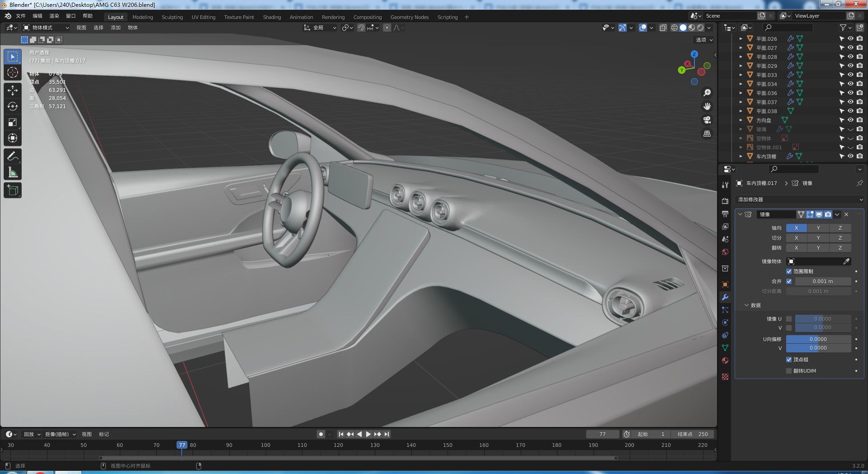This screenshot has height=474, width=868.
Task: Select the Rotate tool
Action: [x=13, y=106]
